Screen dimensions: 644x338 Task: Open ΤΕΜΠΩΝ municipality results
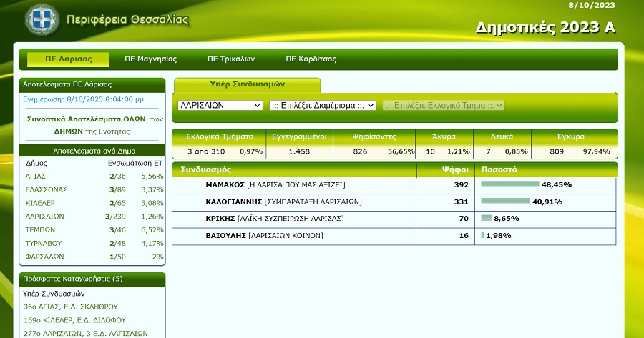click(40, 230)
